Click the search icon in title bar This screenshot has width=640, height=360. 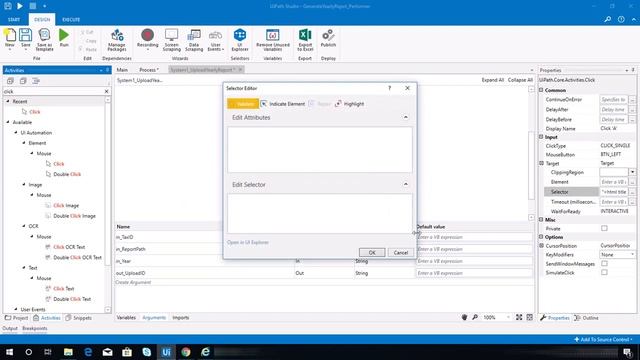pos(608,19)
